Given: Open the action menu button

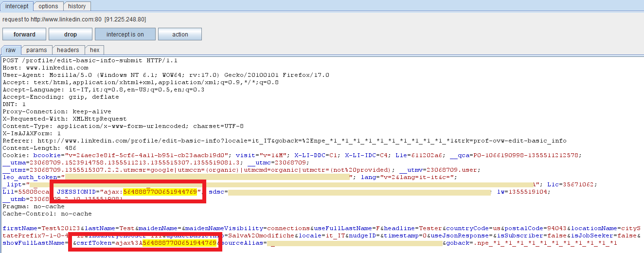Looking at the screenshot, I should (x=180, y=35).
